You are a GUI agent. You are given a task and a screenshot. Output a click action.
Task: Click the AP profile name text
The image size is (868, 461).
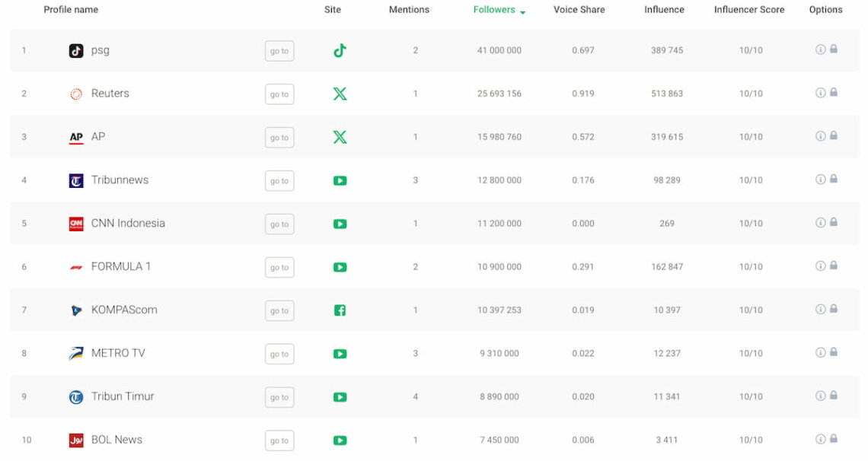click(x=98, y=136)
